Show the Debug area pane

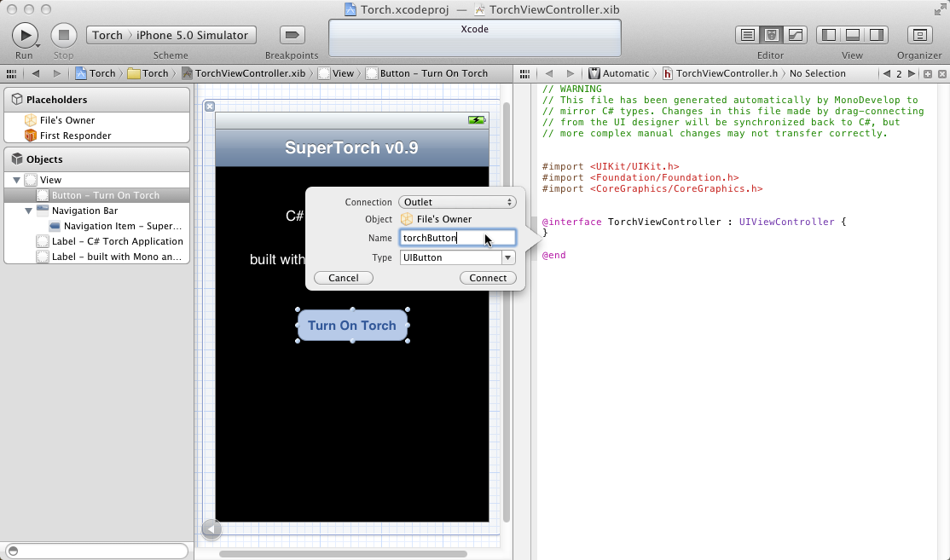tap(852, 35)
